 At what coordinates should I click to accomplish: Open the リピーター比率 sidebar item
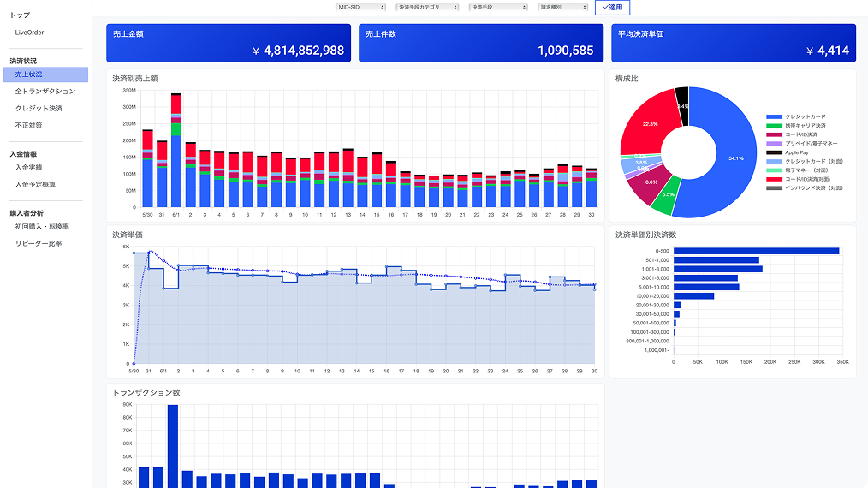[x=38, y=244]
